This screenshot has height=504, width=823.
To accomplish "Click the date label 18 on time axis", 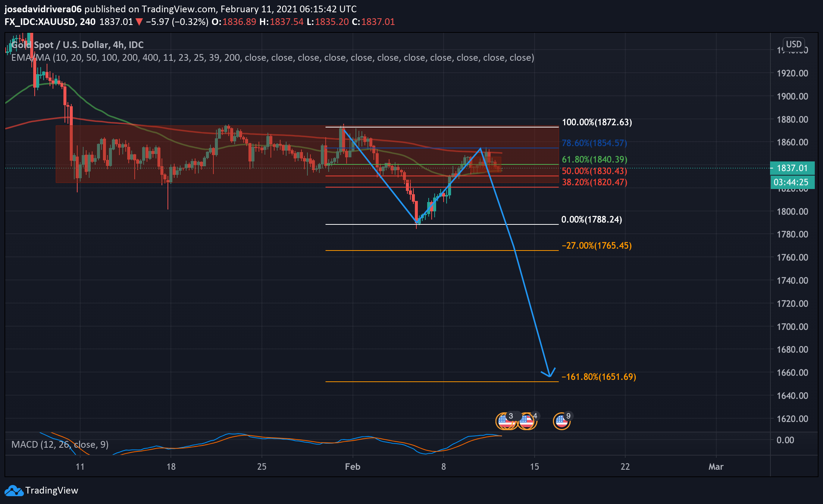I will 171,467.
